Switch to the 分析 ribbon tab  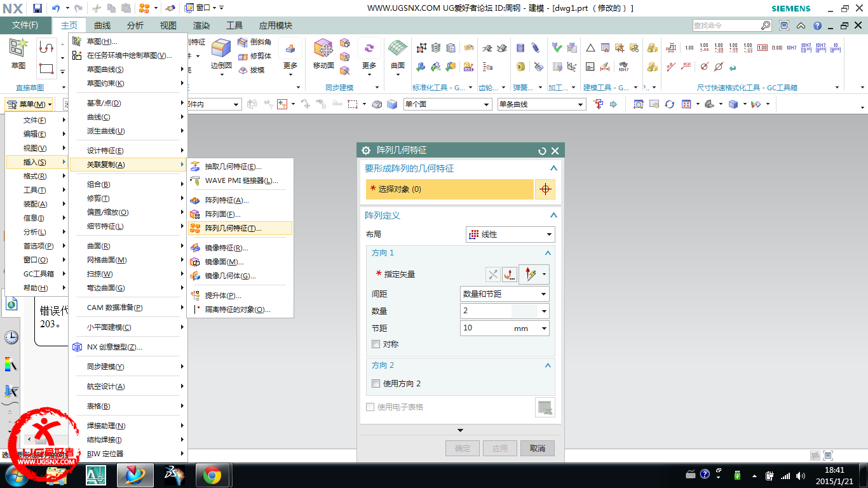pos(135,25)
